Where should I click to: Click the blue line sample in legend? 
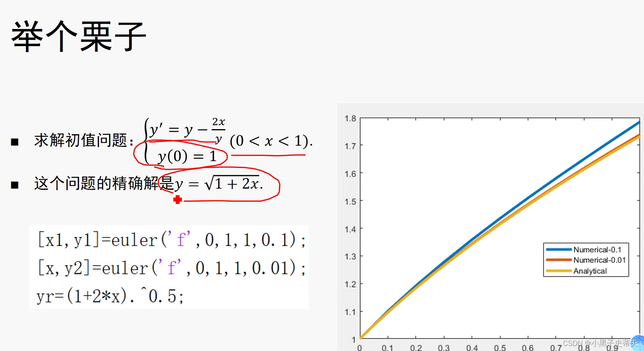[559, 249]
